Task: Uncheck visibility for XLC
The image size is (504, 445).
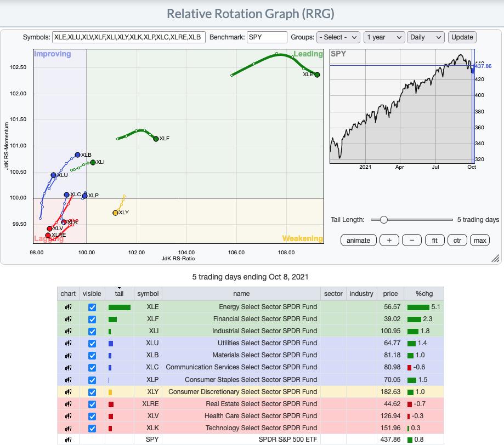Action: (92, 367)
